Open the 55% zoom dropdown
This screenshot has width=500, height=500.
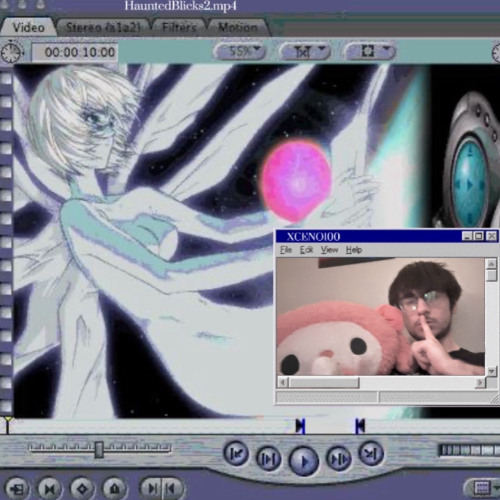[x=240, y=51]
